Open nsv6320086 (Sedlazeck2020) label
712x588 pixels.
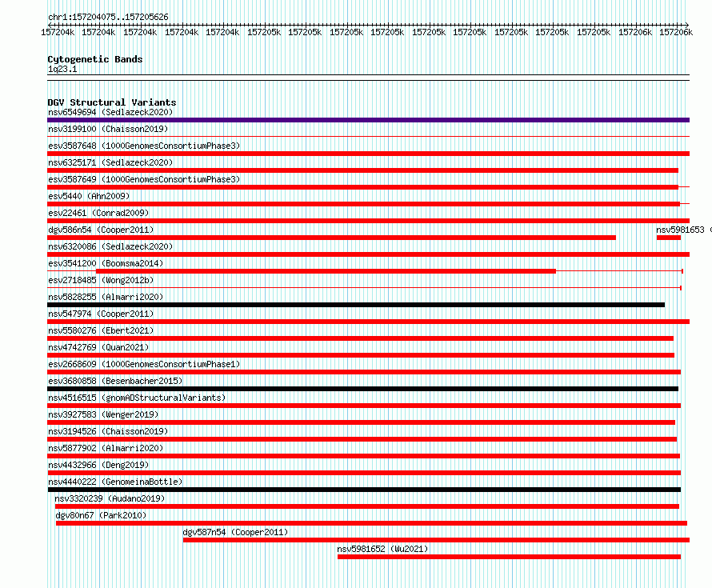click(x=110, y=246)
